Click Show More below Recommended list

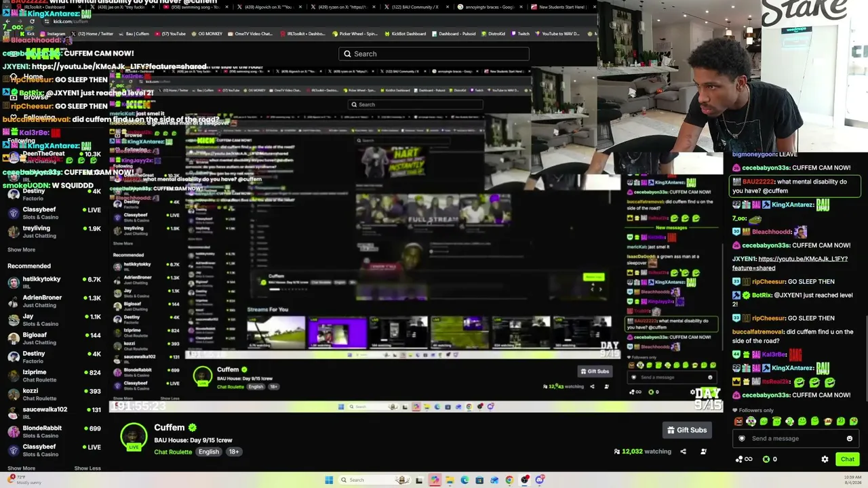coord(21,468)
